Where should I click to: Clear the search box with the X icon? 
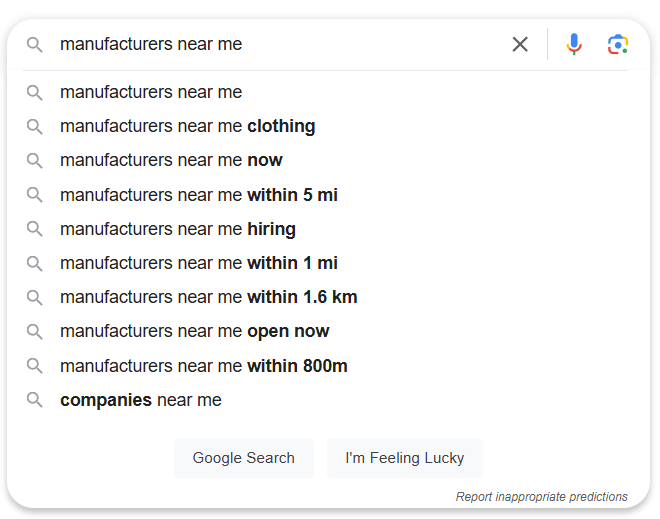click(520, 44)
